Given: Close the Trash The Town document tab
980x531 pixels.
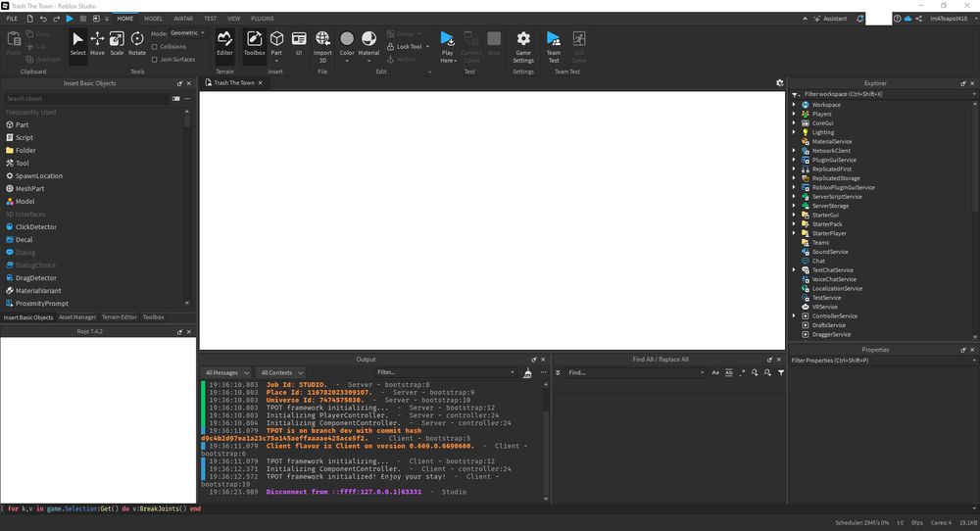Looking at the screenshot, I should (x=261, y=83).
